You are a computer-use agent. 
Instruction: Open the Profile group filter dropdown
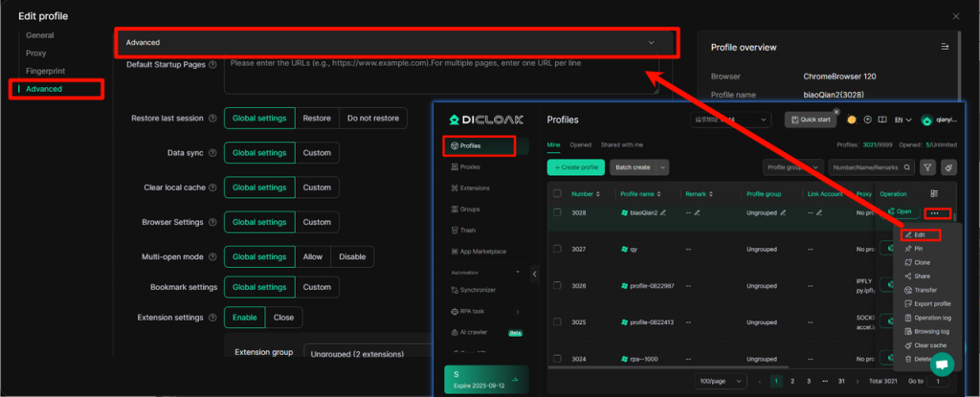tap(793, 167)
